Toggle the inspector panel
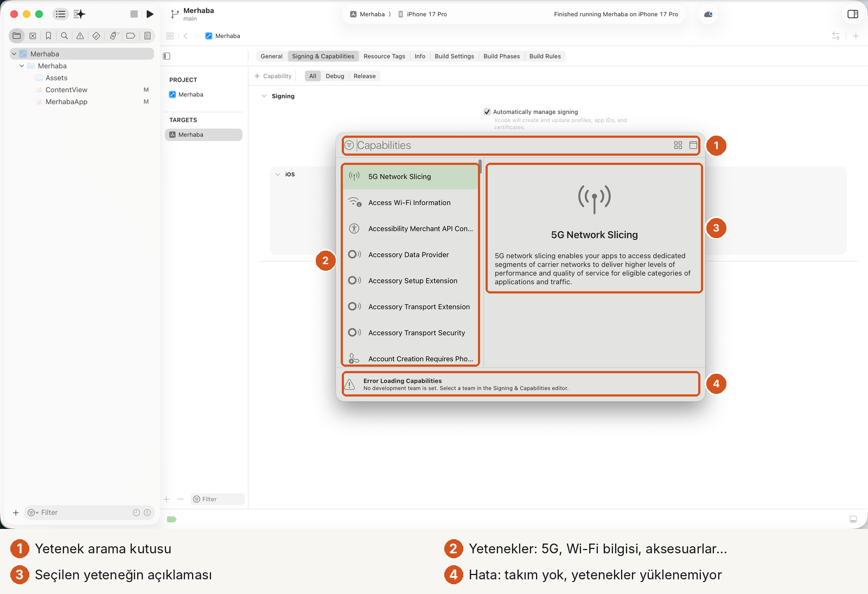868x594 pixels. (853, 14)
